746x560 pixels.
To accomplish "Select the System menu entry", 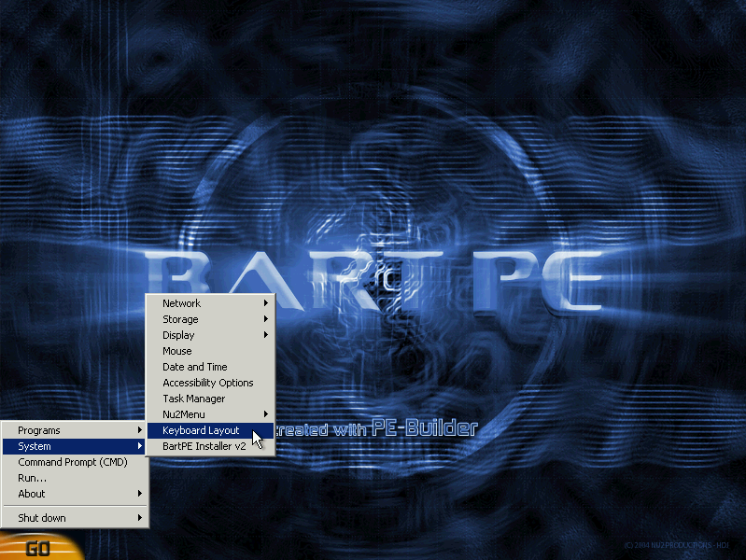I will (x=75, y=446).
